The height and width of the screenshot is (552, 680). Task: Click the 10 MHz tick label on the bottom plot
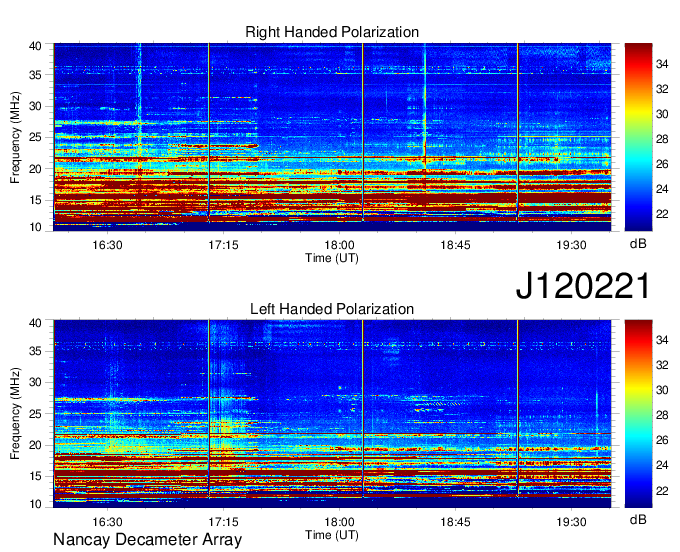click(35, 504)
